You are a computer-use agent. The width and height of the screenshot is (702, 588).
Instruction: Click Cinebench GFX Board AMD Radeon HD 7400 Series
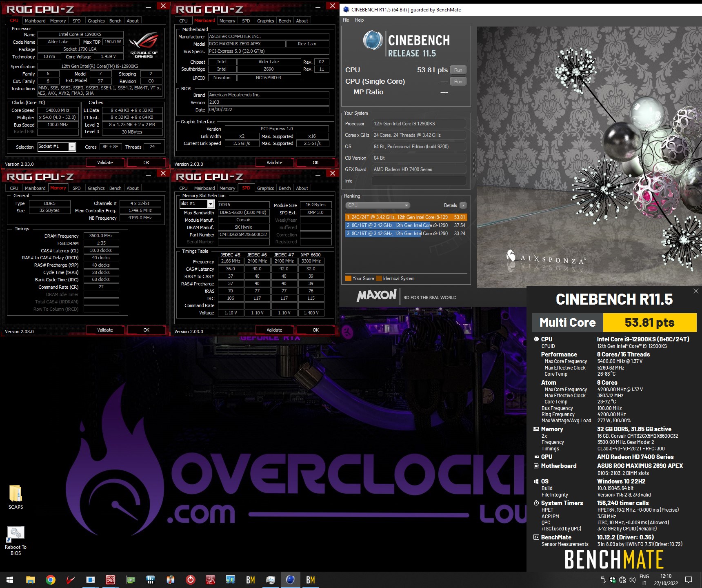(x=419, y=169)
